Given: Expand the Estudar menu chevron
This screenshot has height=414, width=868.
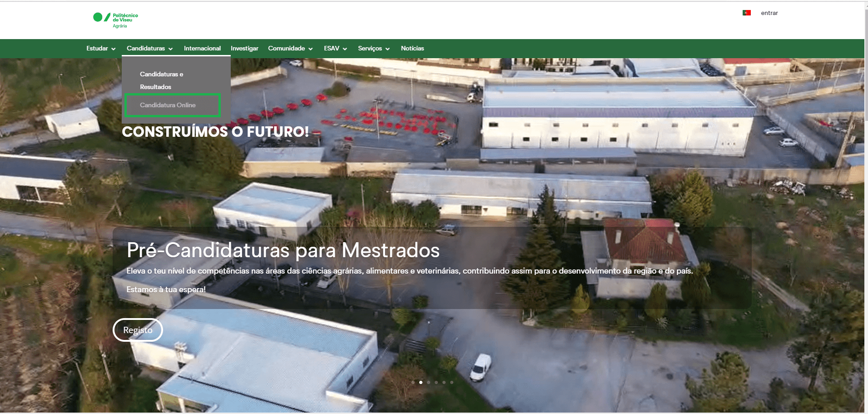Looking at the screenshot, I should point(113,49).
